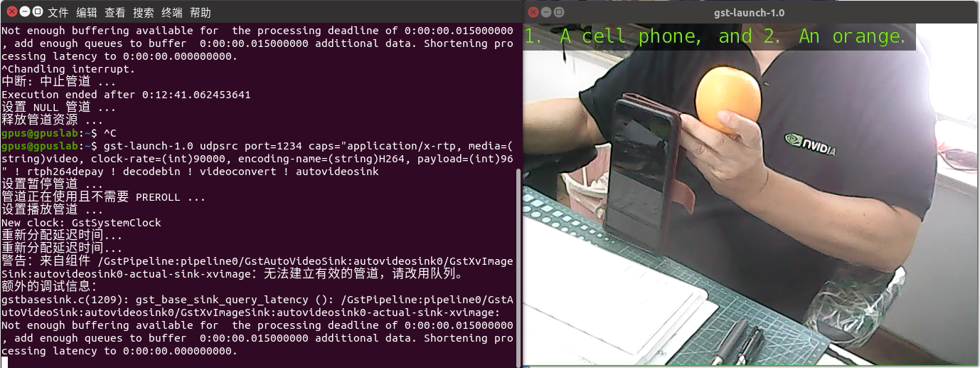Close the terminal window with red button

point(11,11)
